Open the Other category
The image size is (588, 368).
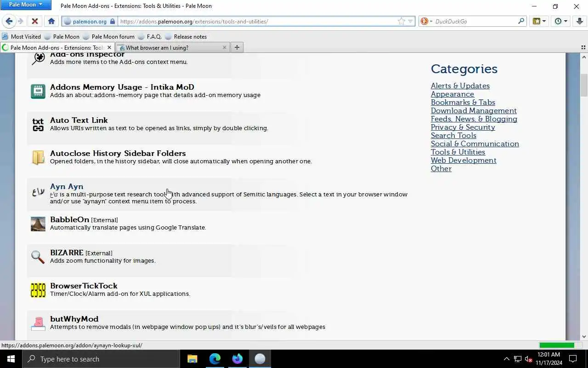click(441, 168)
